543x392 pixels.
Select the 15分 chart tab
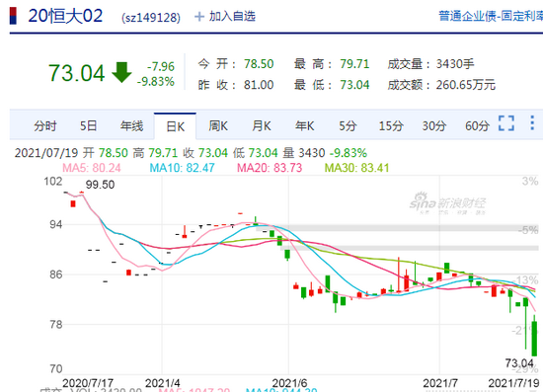point(391,125)
